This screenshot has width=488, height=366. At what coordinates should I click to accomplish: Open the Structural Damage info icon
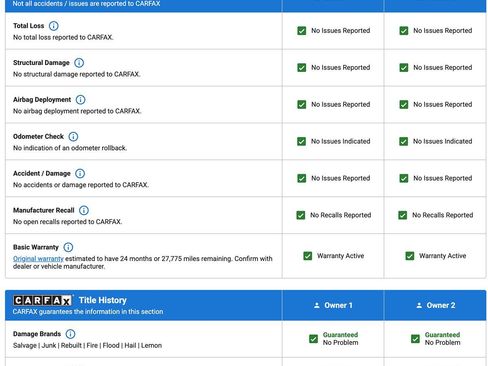point(79,63)
